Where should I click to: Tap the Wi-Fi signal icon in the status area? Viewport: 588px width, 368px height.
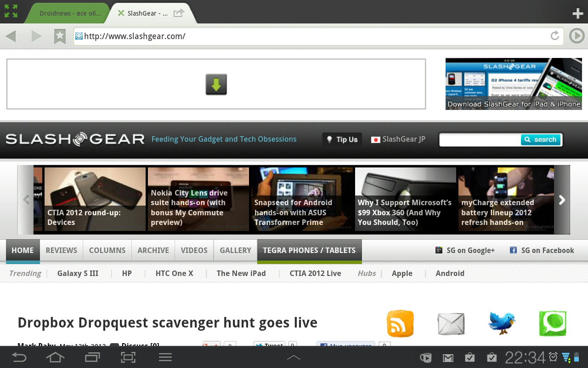pyautogui.click(x=566, y=357)
